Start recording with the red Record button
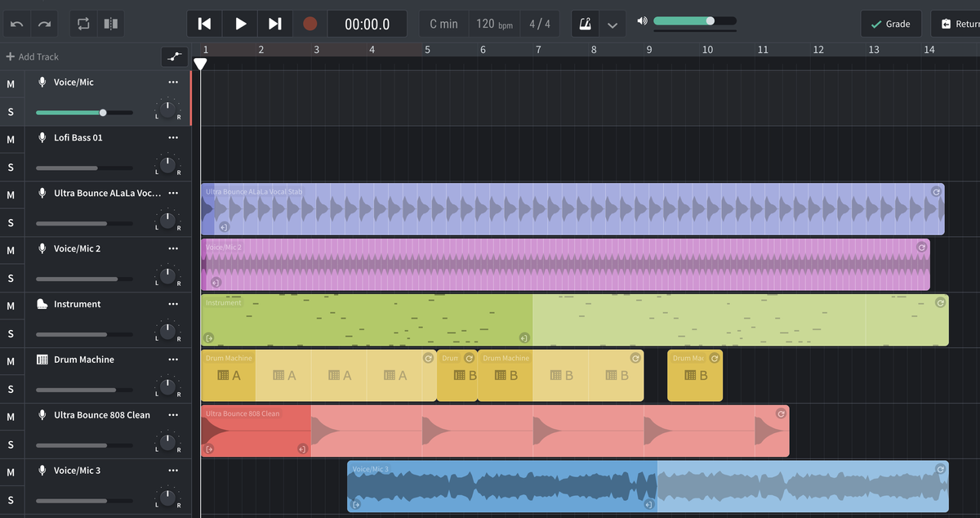The width and height of the screenshot is (980, 518). [x=310, y=24]
